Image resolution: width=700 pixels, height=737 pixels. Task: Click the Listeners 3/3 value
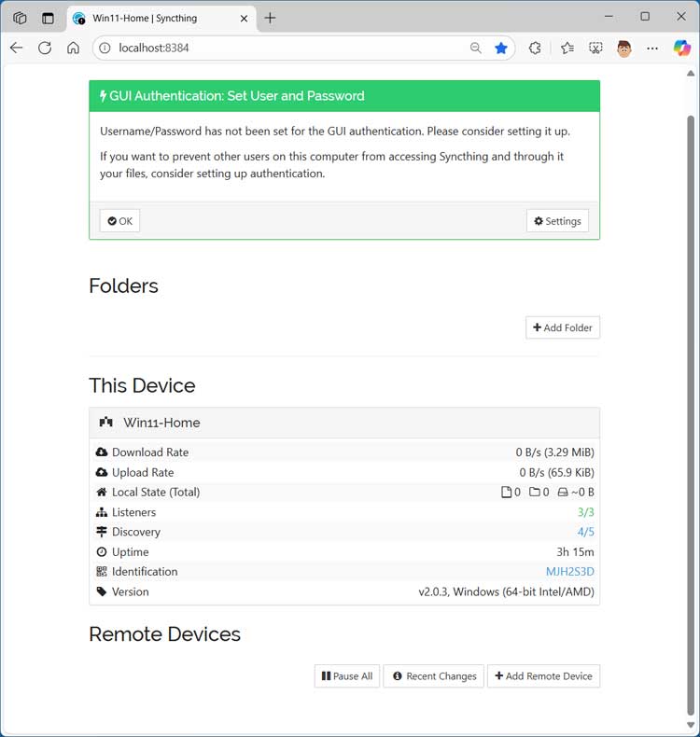click(586, 512)
